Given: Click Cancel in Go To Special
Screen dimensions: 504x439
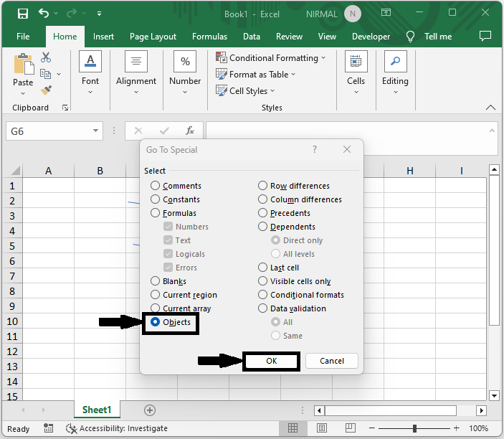Looking at the screenshot, I should pos(332,361).
